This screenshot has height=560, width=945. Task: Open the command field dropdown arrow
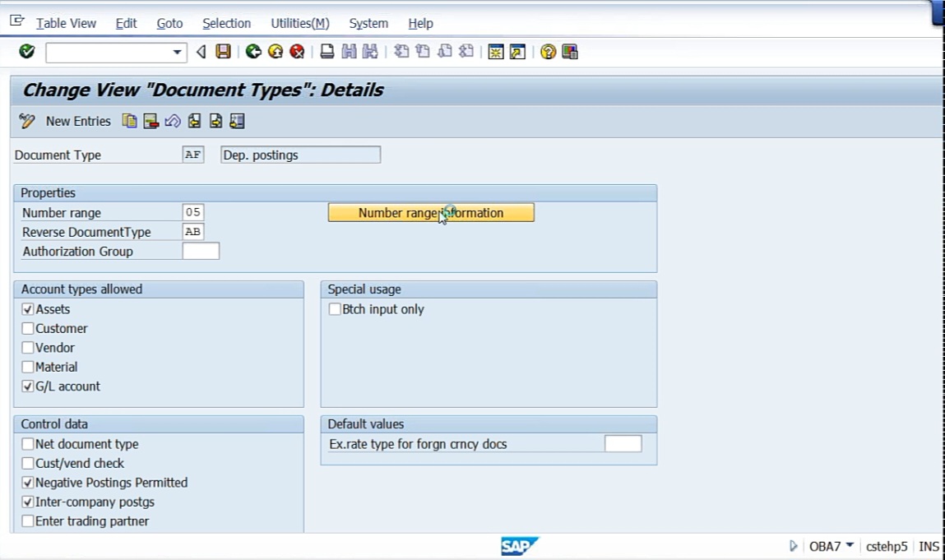177,53
